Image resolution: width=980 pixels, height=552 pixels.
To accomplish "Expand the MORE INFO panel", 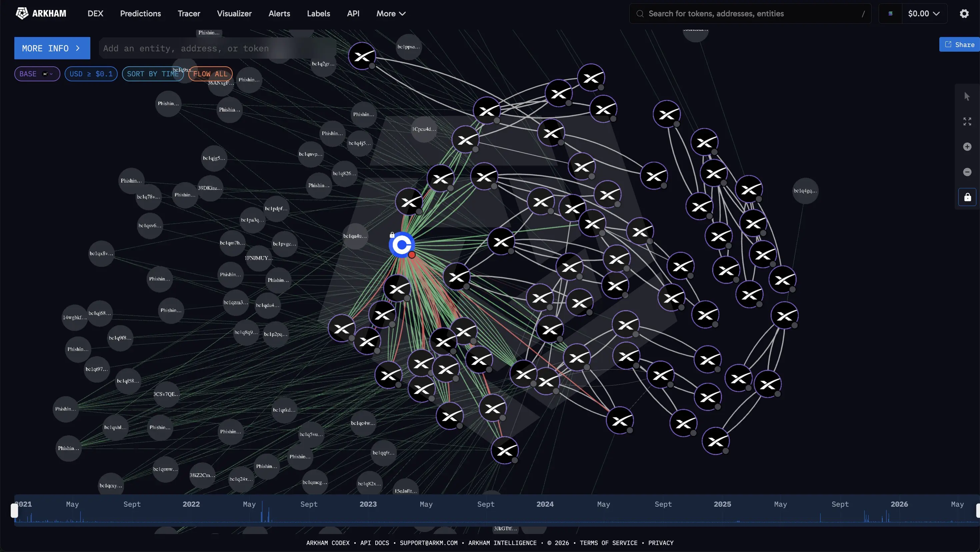I will [x=52, y=48].
